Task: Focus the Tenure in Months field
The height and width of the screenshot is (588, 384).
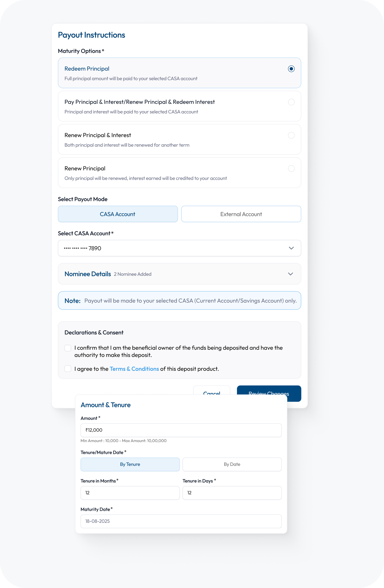Action: tap(130, 493)
